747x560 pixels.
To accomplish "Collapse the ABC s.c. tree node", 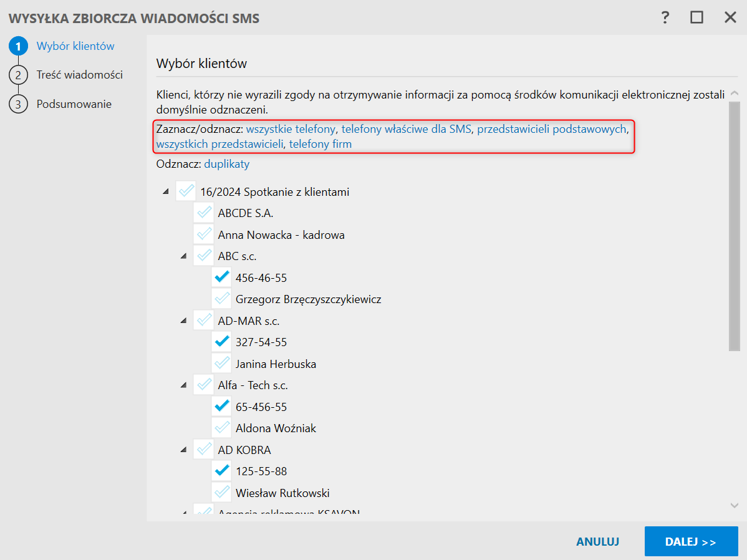I will (183, 256).
